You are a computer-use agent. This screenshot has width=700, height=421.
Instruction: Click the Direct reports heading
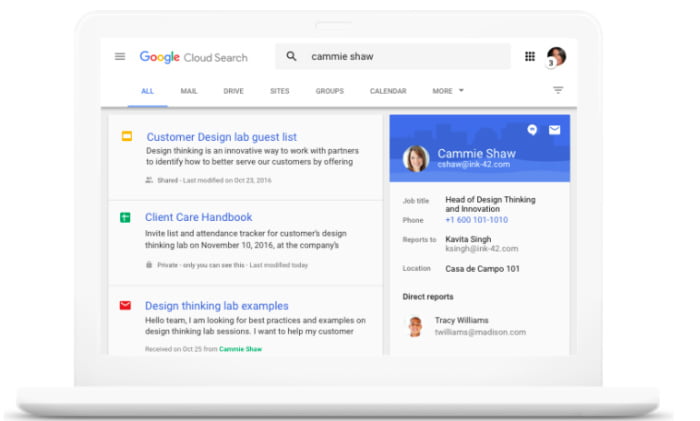(428, 297)
